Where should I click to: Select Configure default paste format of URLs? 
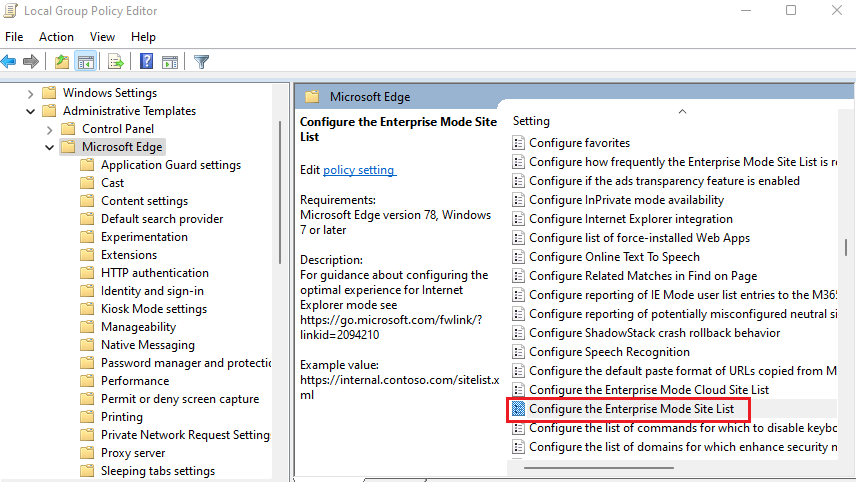(x=683, y=371)
